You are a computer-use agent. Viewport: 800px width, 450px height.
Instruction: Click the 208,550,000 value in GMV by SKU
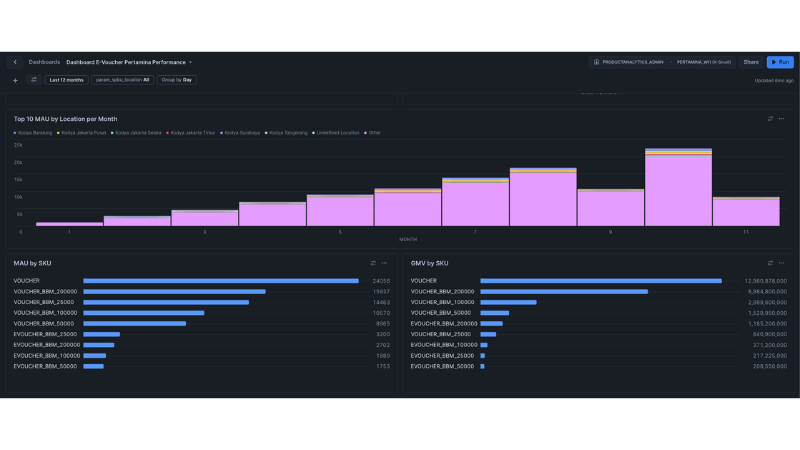[770, 367]
